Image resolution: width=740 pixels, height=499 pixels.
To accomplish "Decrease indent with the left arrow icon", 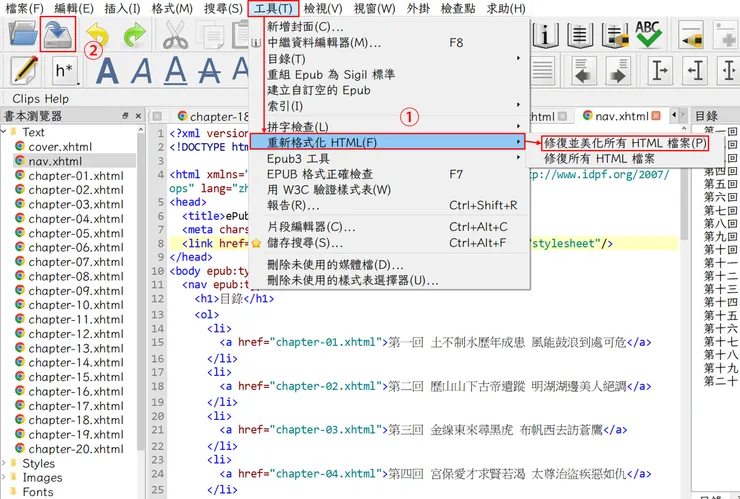I will (583, 71).
